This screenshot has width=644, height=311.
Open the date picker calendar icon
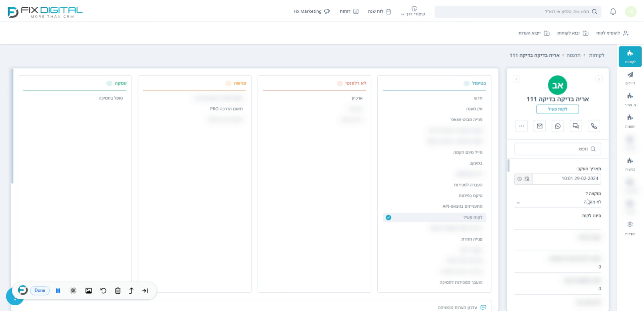(527, 179)
